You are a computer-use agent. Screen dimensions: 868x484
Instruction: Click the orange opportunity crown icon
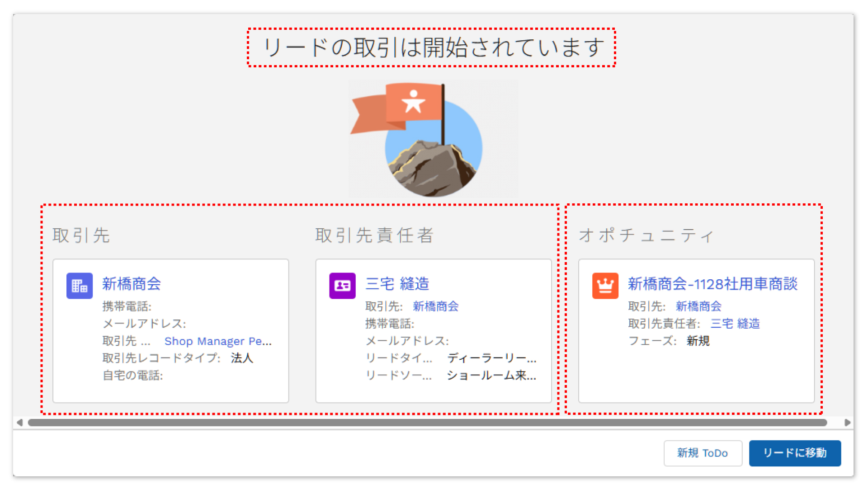click(605, 286)
